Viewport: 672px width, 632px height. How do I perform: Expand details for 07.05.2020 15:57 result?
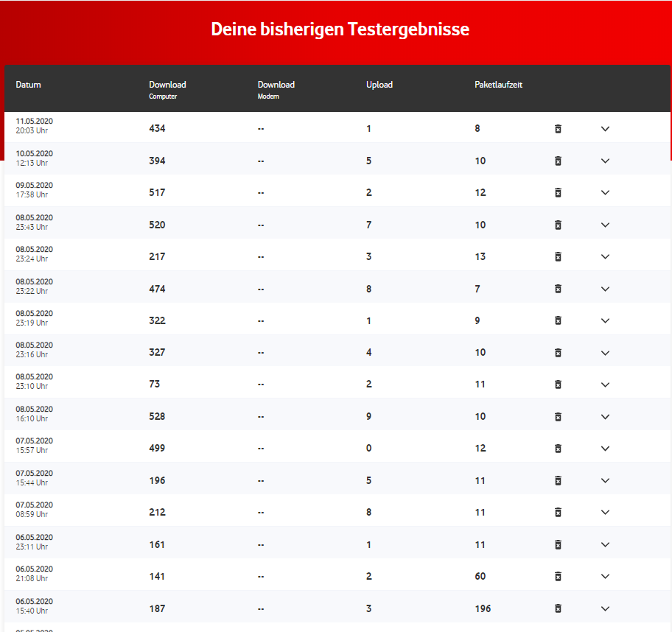tap(605, 449)
